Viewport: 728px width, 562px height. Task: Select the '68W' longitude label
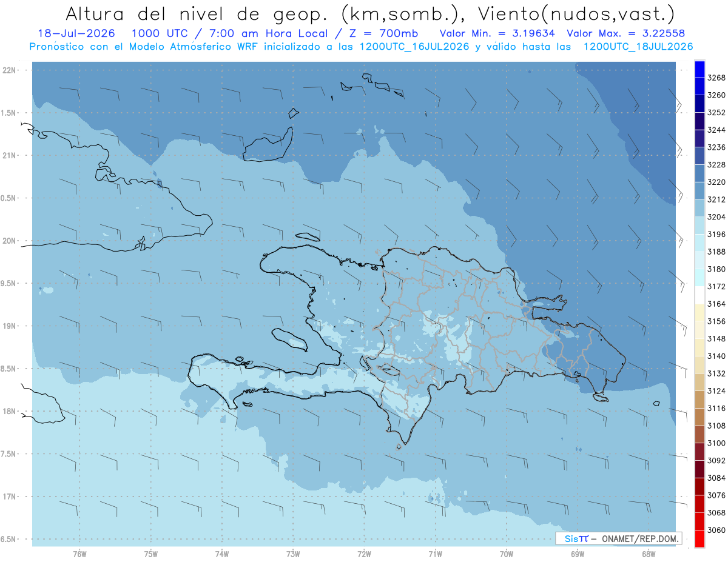(649, 554)
